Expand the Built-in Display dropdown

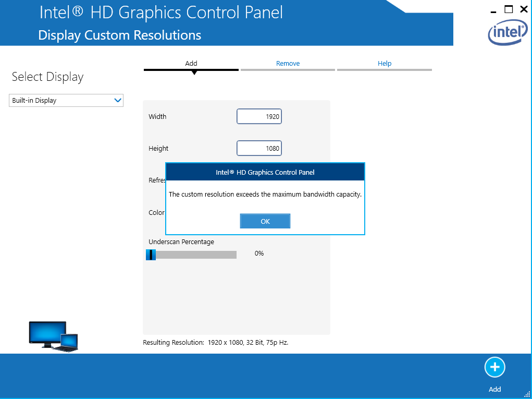click(66, 101)
